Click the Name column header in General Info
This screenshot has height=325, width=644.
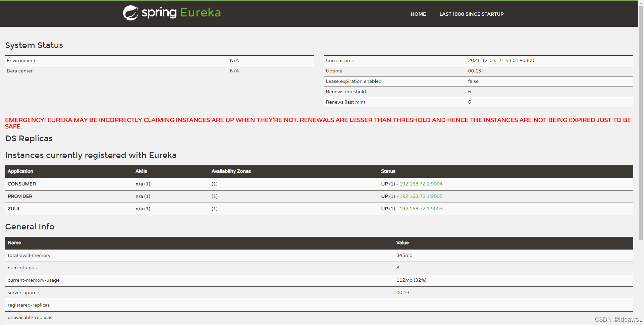point(14,242)
